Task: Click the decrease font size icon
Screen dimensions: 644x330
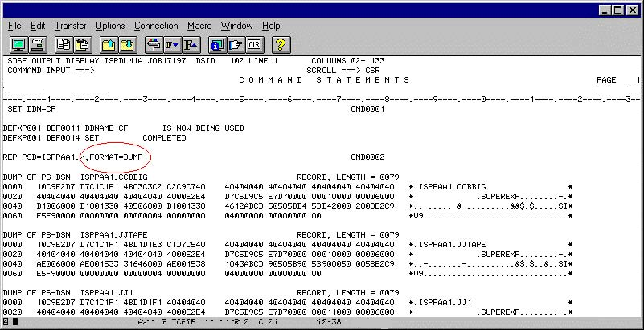Action: pos(172,44)
